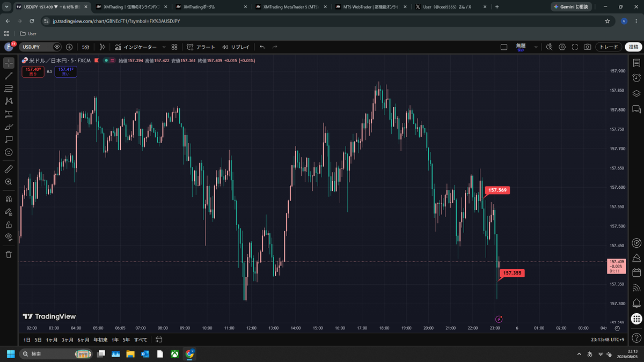The image size is (644, 362).
Task: Click the トレード trade button
Action: (x=609, y=47)
